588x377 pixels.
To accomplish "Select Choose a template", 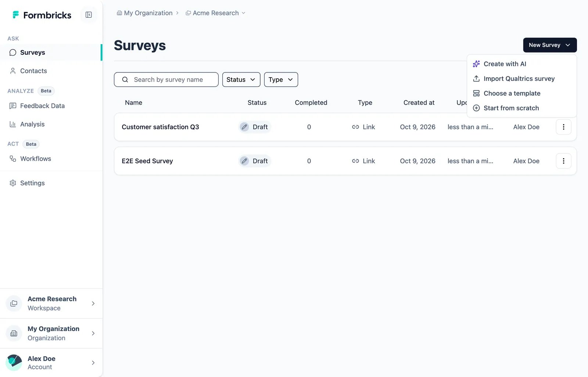I will click(521, 93).
